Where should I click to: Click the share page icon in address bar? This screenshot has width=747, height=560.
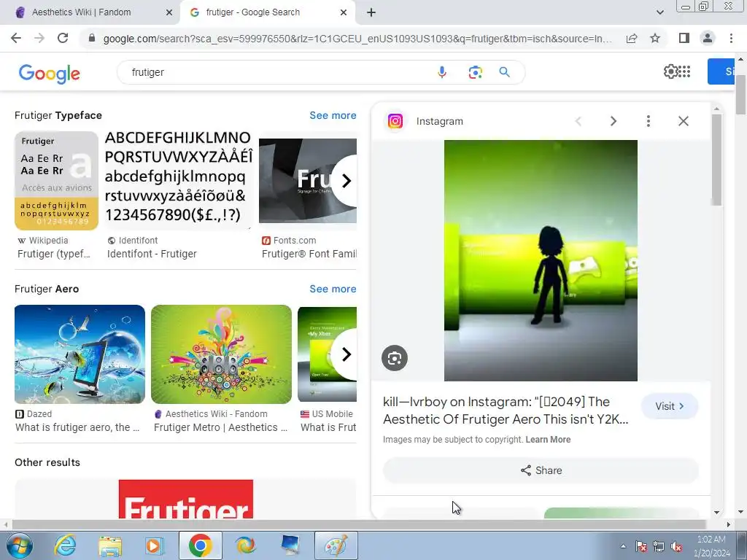632,38
